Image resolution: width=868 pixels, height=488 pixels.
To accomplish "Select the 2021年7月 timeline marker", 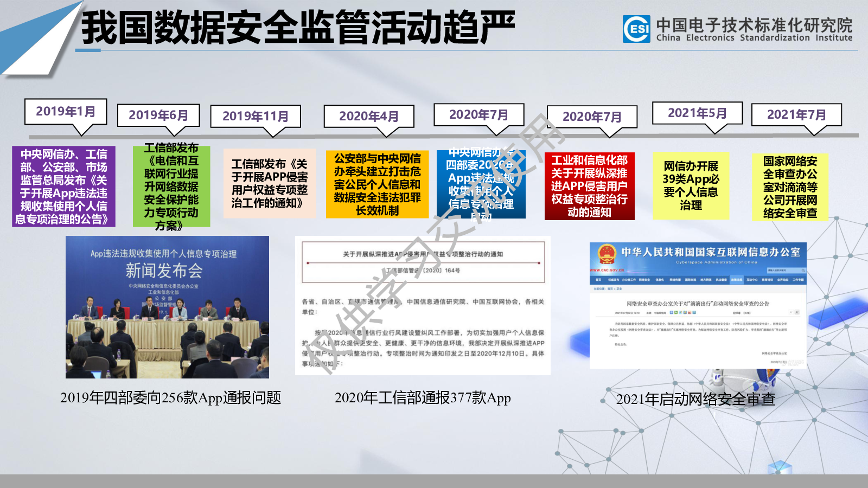I will pyautogui.click(x=796, y=114).
